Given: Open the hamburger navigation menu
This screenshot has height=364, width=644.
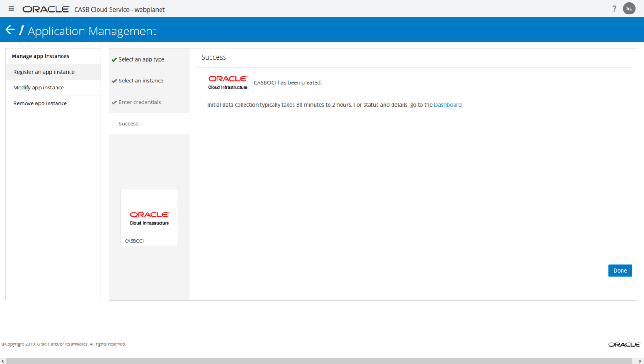Looking at the screenshot, I should [x=12, y=9].
